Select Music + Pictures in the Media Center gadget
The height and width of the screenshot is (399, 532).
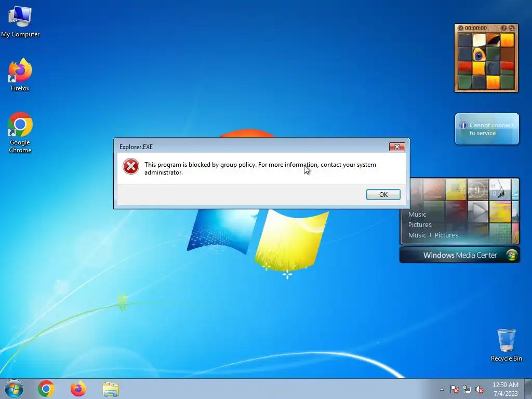click(433, 235)
